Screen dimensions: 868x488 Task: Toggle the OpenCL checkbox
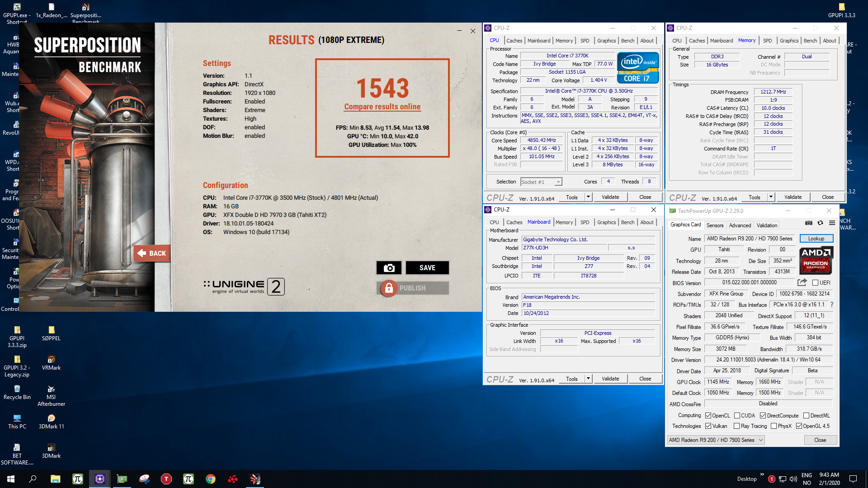708,416
